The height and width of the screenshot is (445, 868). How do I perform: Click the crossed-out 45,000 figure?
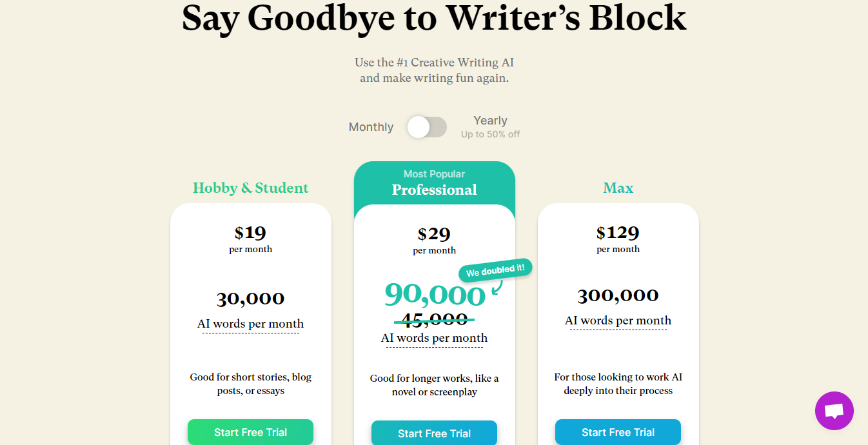435,319
